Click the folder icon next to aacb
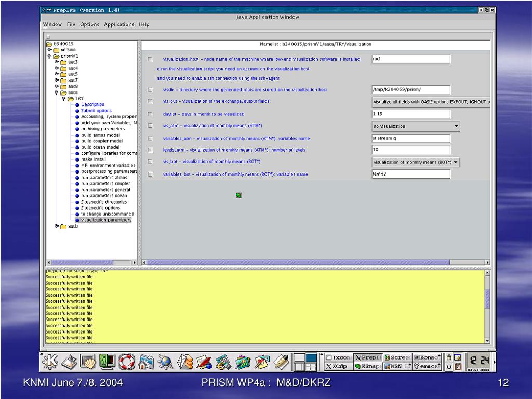Viewport: 532px width, 399px height. coord(63,227)
